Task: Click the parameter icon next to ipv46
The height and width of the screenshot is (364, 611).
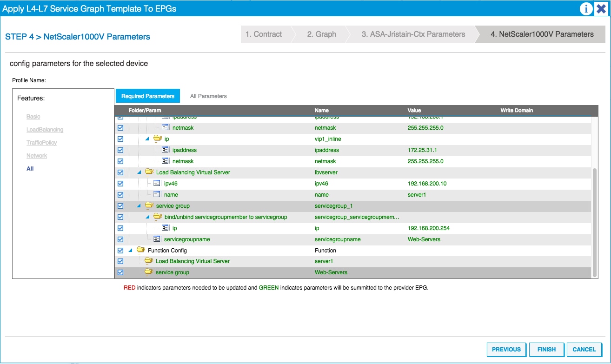Action: [157, 183]
